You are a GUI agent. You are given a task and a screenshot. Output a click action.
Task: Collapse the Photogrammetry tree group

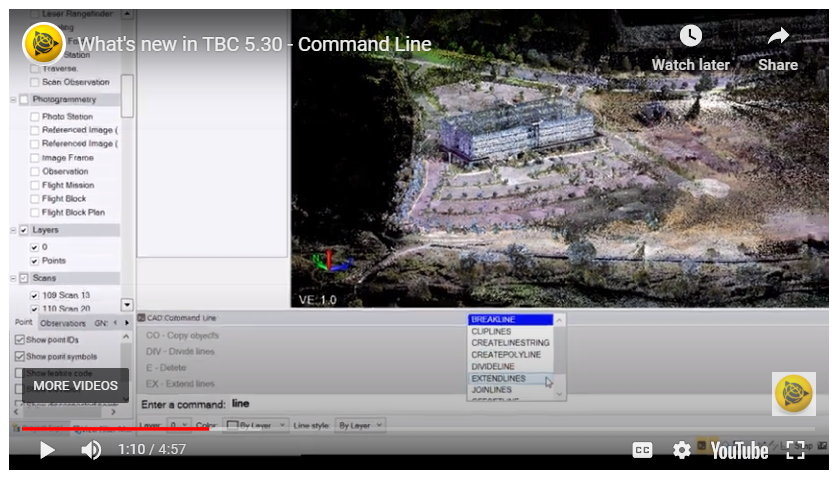[13, 100]
